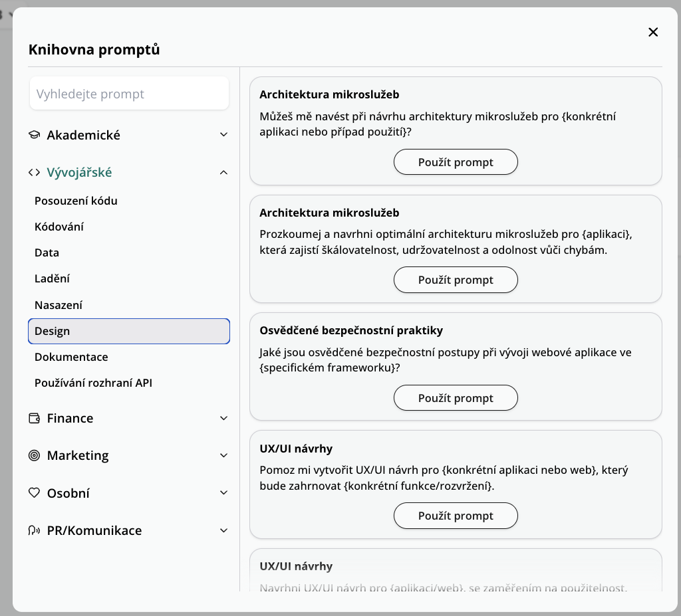
Task: Click the Knihovna promptů dialog heading
Action: 94,49
